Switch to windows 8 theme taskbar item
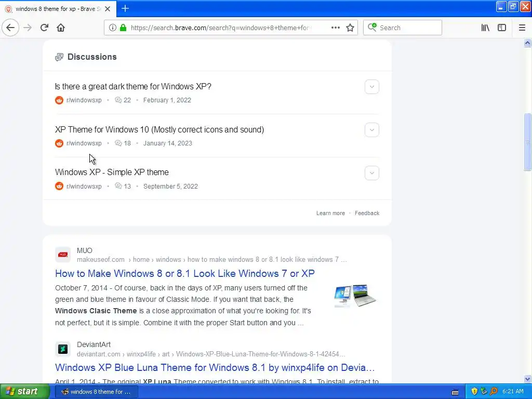 pos(96,392)
